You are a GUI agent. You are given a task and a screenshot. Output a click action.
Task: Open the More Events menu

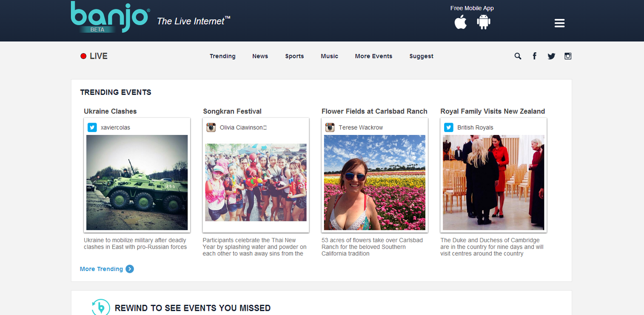pyautogui.click(x=373, y=56)
